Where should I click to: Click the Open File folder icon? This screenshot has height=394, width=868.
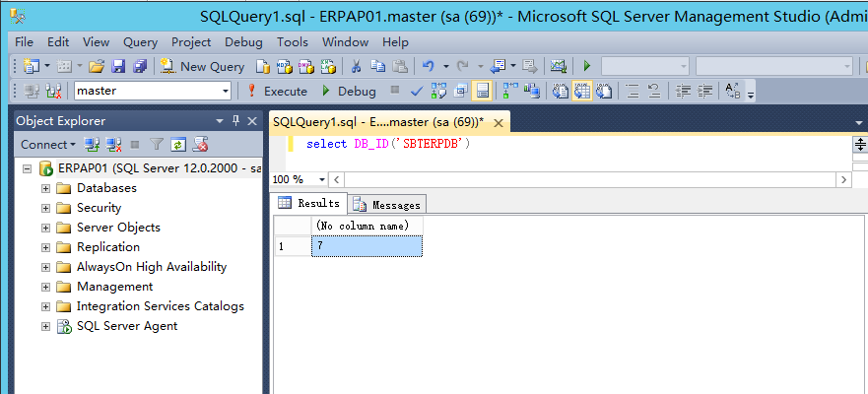tap(97, 66)
